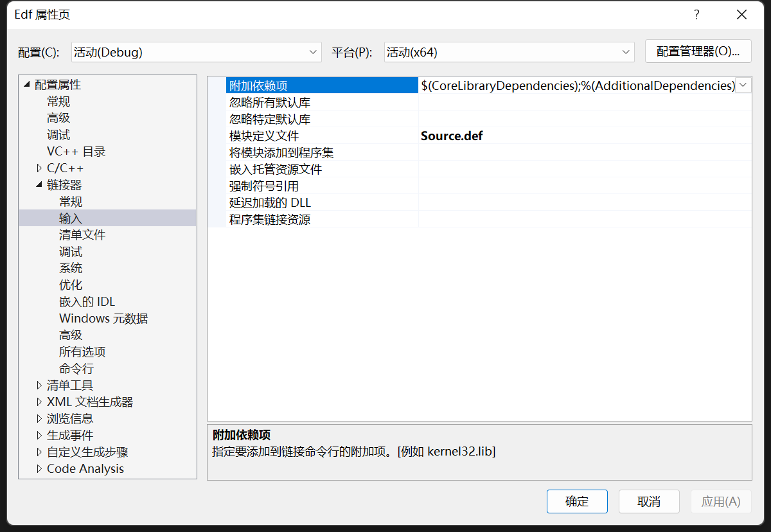
Task: Collapse the 配置属性 tree node
Action: pyautogui.click(x=27, y=85)
